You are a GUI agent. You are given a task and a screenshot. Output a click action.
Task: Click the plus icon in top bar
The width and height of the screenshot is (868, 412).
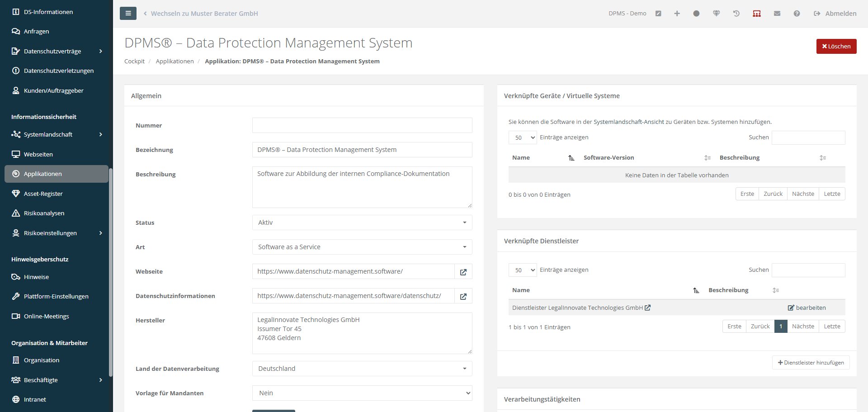[x=677, y=14]
